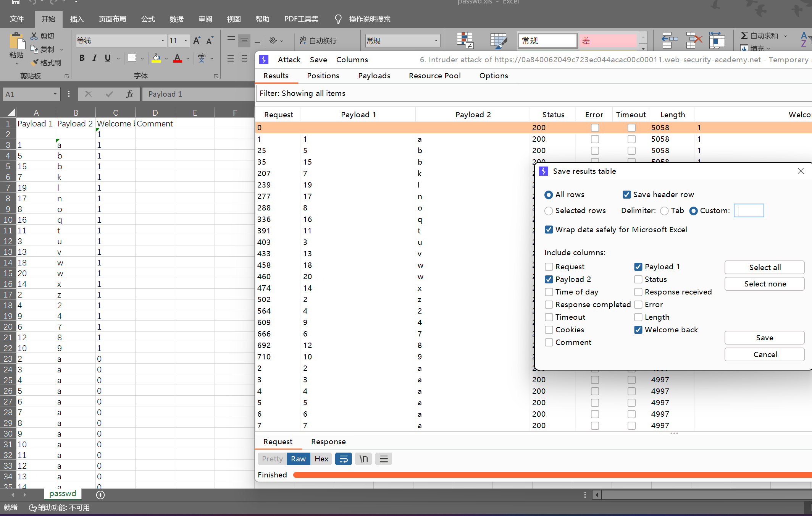The width and height of the screenshot is (812, 516).
Task: Click the Select all button
Action: [x=765, y=267]
